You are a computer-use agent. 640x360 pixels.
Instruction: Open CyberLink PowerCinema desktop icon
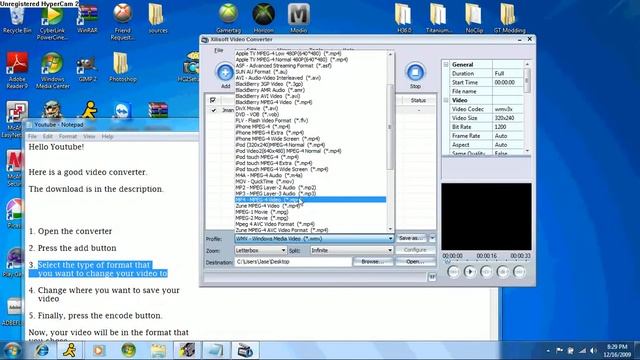pos(52,21)
